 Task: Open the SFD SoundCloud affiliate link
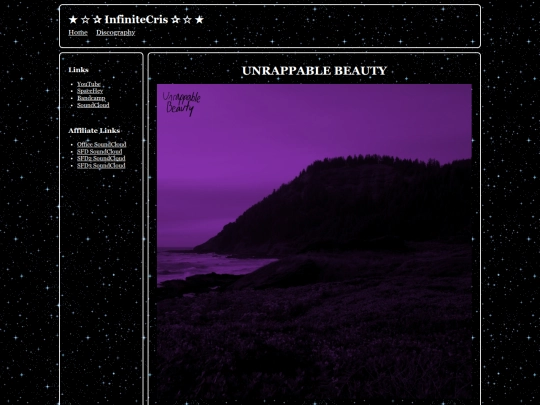(100, 152)
